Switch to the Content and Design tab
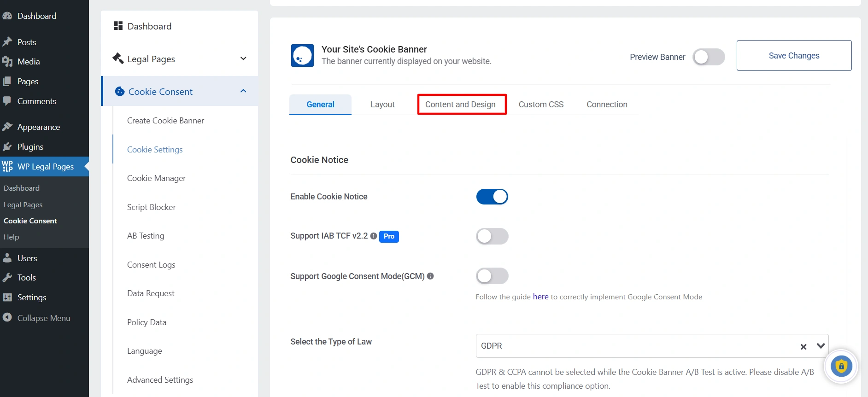The height and width of the screenshot is (397, 868). coord(461,105)
